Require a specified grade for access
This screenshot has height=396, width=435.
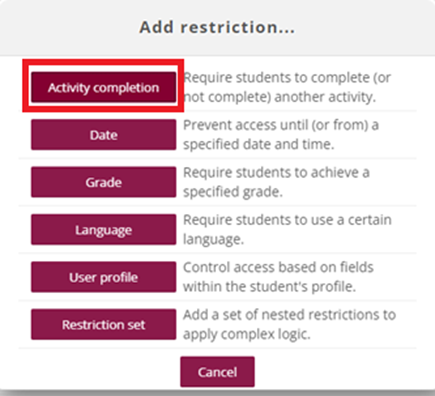click(x=103, y=182)
